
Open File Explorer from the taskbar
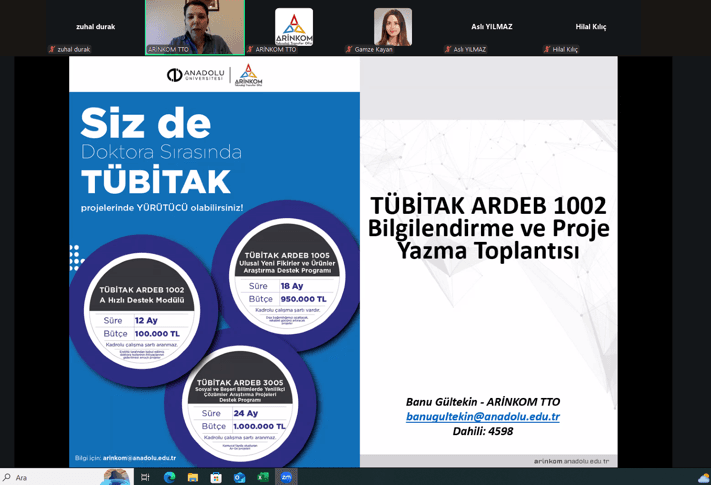pos(193,477)
